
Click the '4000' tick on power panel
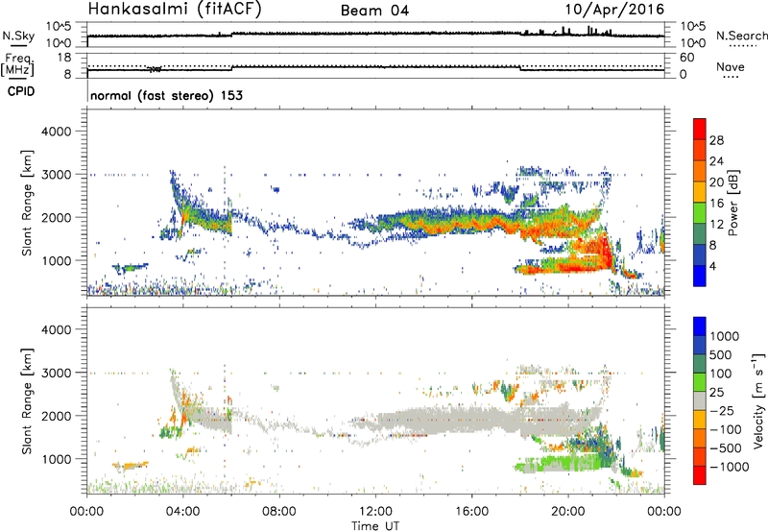(56, 132)
